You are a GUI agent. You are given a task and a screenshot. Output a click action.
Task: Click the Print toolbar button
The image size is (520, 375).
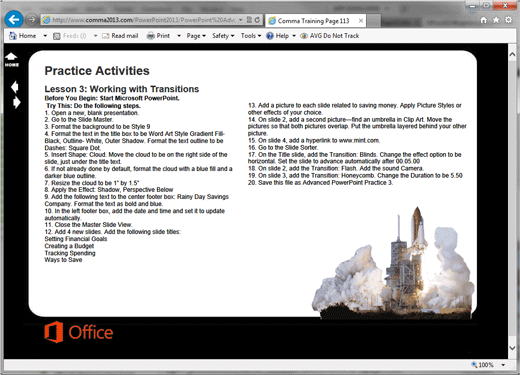(x=158, y=36)
